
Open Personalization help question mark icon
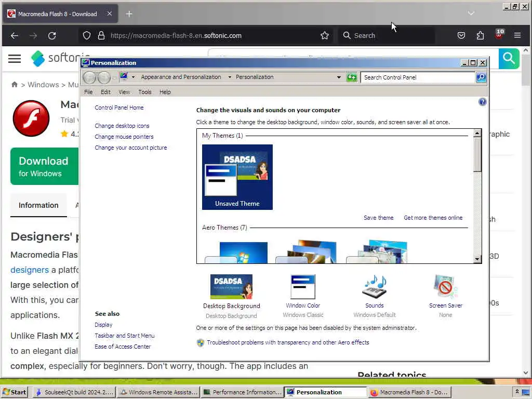point(483,102)
